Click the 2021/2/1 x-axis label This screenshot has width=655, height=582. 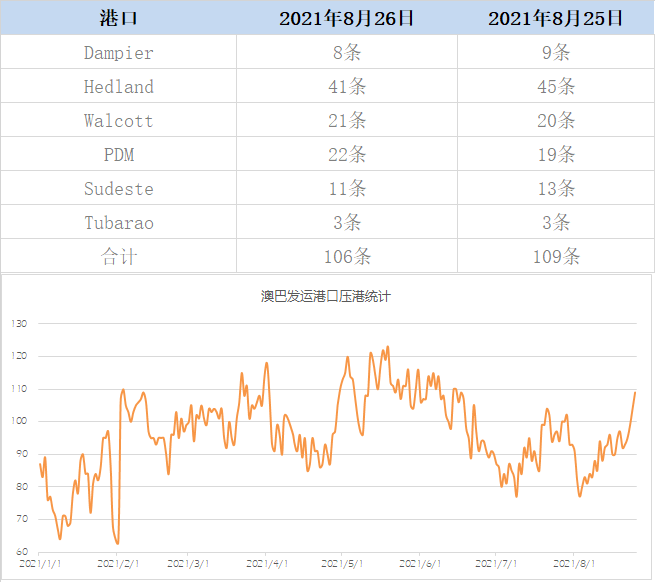[x=118, y=564]
